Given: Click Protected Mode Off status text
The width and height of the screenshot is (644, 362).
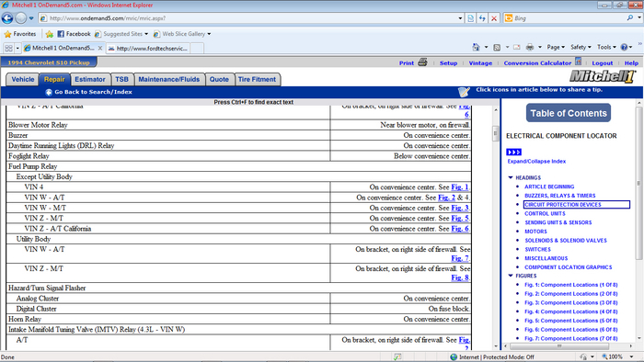Looking at the screenshot, I should pos(508,357).
